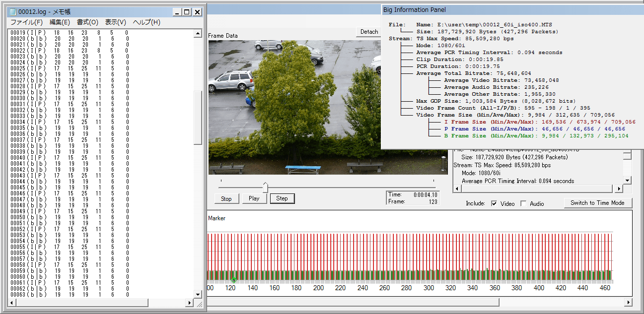
Task: Open the ファイル(F) menu in Notepad
Action: click(27, 22)
